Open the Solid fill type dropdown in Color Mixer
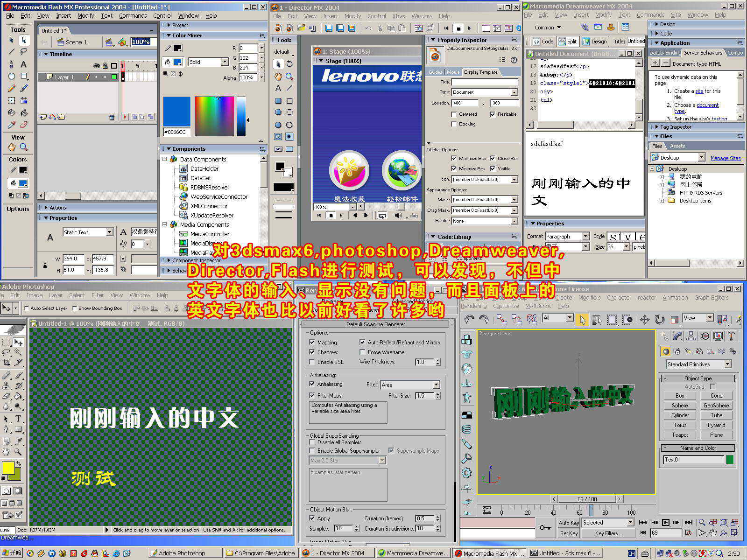 click(208, 62)
